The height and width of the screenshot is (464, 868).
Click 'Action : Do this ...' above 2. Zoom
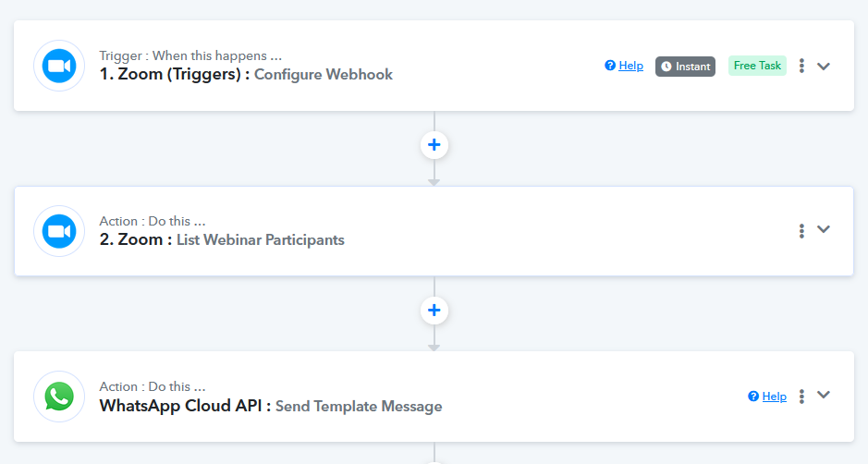[x=153, y=222]
